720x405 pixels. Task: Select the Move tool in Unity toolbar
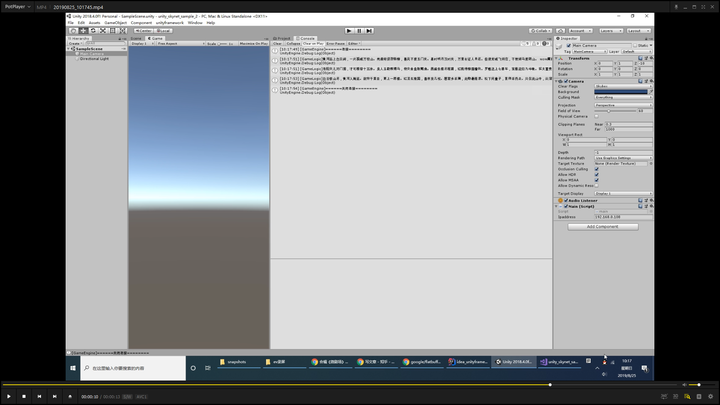(x=82, y=30)
